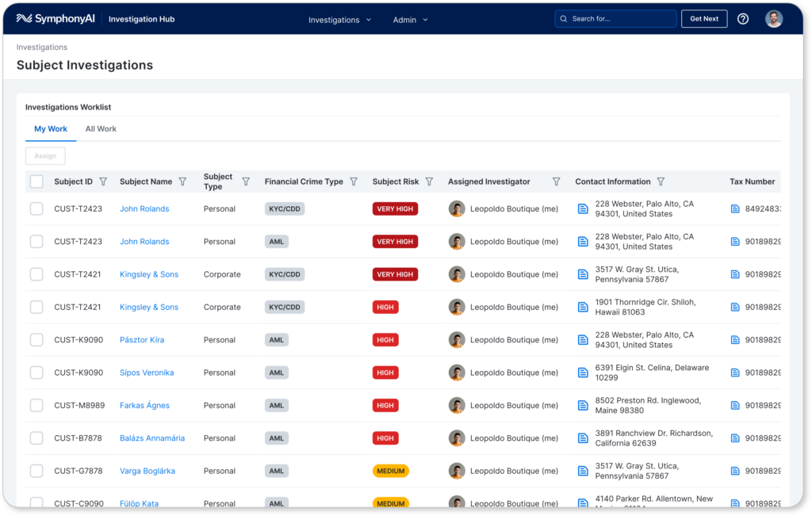Select the header checkbox to select all rows
This screenshot has width=812, height=516.
click(x=36, y=182)
